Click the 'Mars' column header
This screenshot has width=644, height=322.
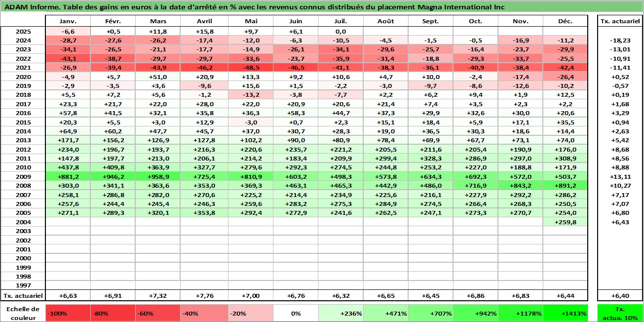click(x=157, y=21)
